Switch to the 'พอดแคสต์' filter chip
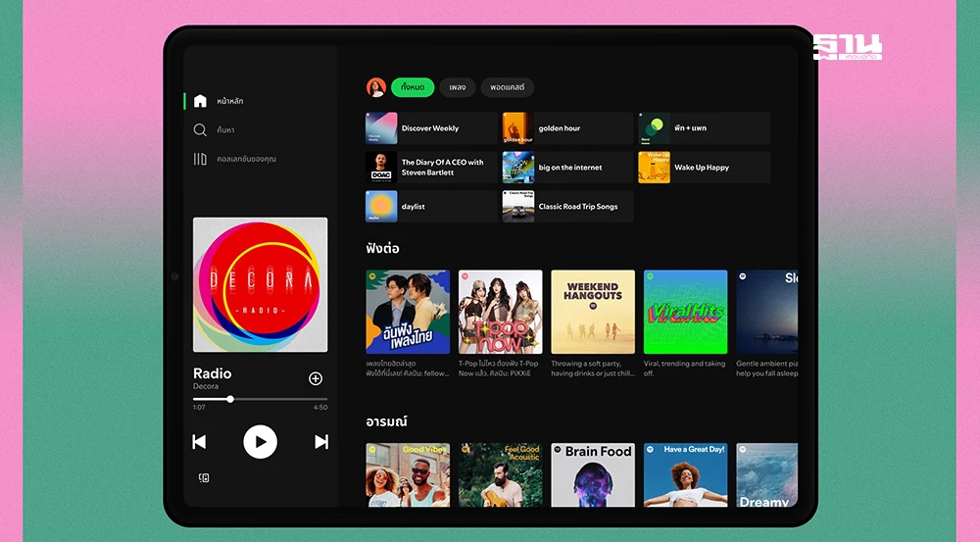Image resolution: width=980 pixels, height=542 pixels. tap(507, 87)
